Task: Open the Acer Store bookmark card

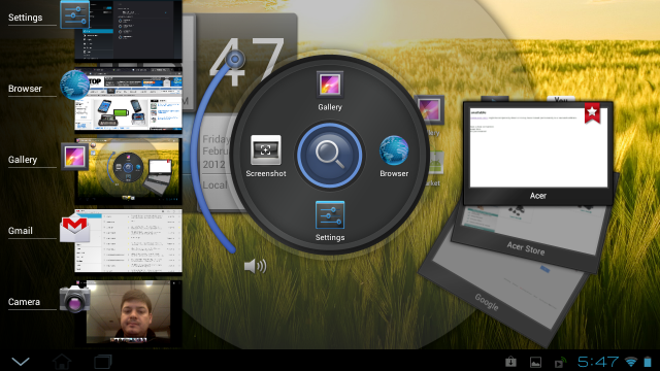Action: pos(526,248)
